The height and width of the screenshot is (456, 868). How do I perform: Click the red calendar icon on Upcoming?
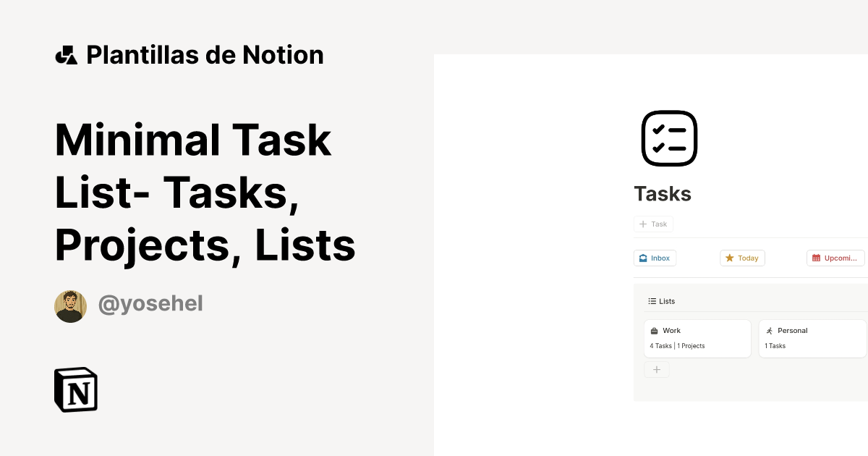(816, 258)
